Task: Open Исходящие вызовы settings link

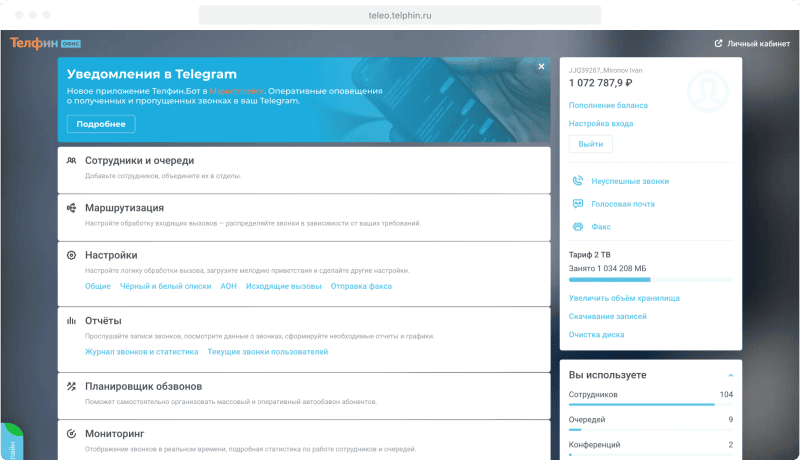Action: 285,286
